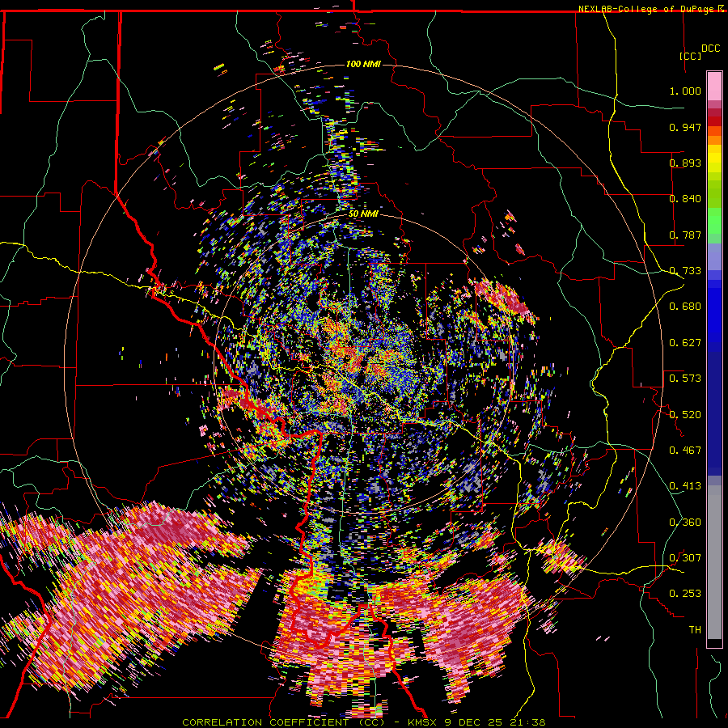Screen dimensions: 728x728
Task: Pick the pink swatch atop the color bar
Action: click(714, 86)
